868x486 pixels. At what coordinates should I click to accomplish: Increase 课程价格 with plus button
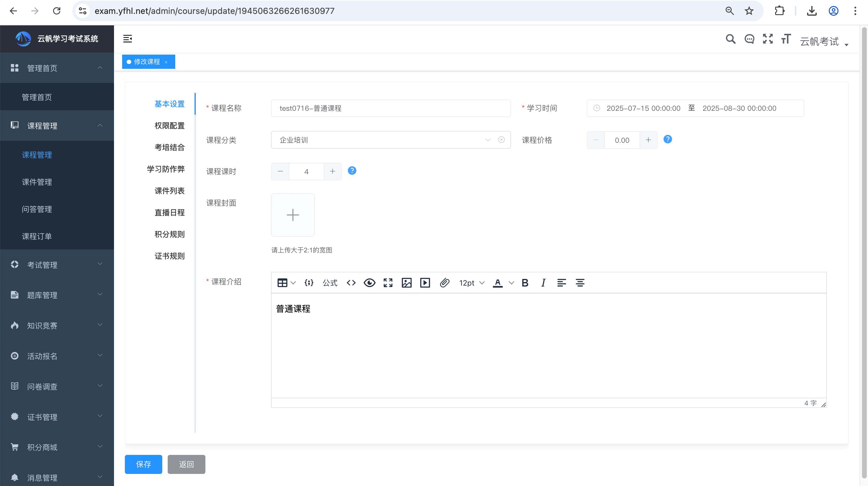coord(648,140)
